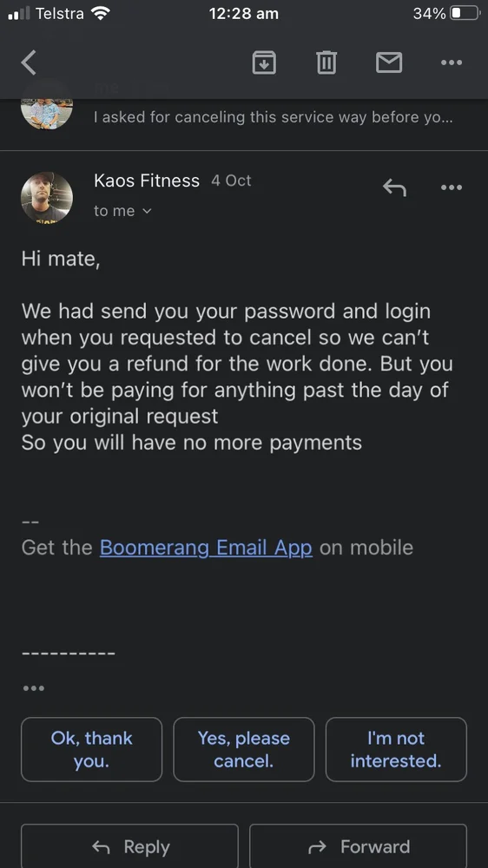This screenshot has height=868, width=488.
Task: Tap the back arrow icon
Action: 29,62
